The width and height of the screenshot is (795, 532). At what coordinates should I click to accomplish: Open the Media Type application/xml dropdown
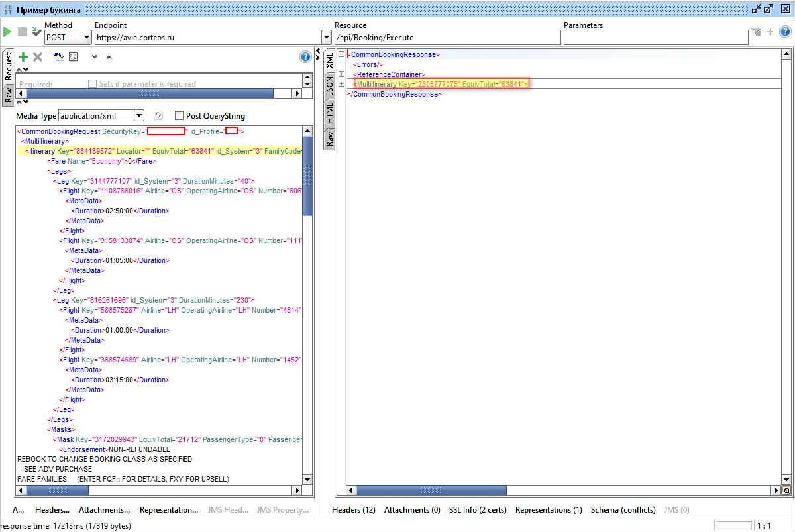[x=138, y=115]
